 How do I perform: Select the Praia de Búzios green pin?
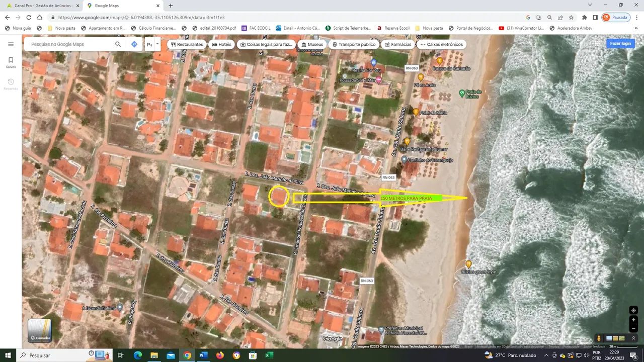pos(462,94)
